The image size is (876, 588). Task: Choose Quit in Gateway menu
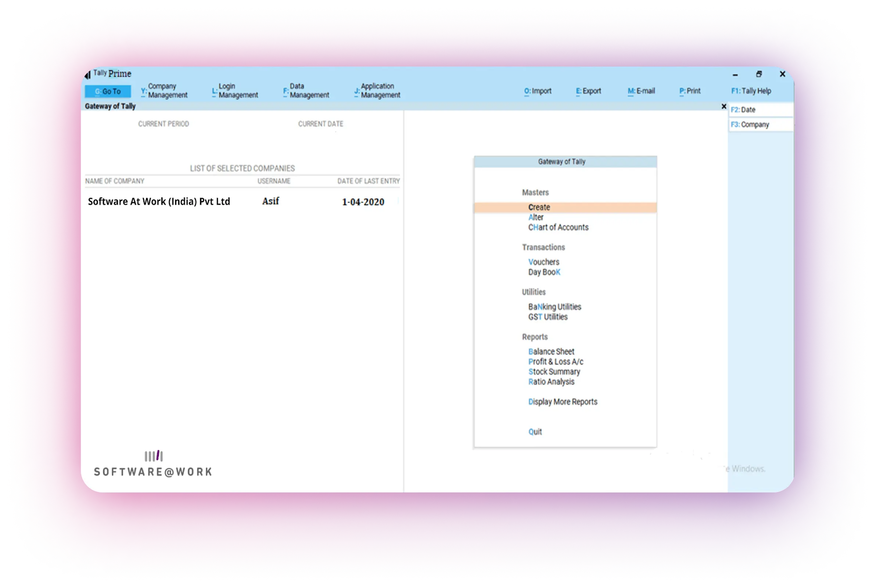535,432
